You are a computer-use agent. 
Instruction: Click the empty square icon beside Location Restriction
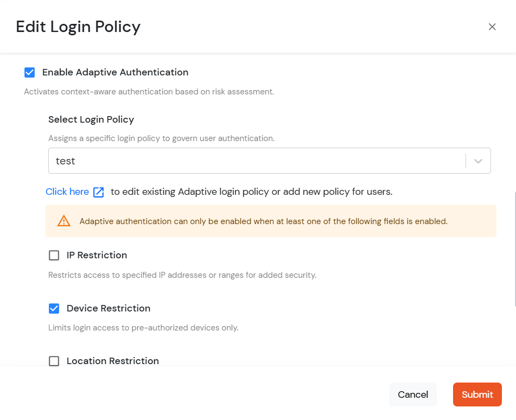coord(54,360)
